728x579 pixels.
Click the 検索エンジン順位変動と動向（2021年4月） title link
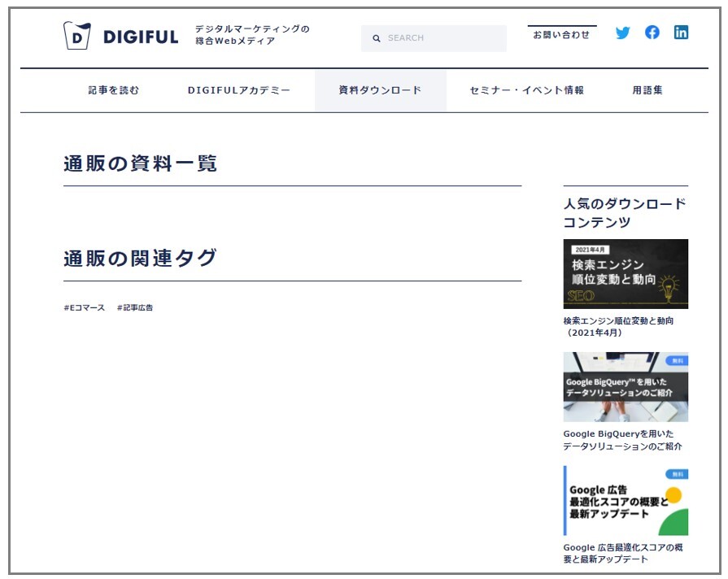tap(618, 327)
